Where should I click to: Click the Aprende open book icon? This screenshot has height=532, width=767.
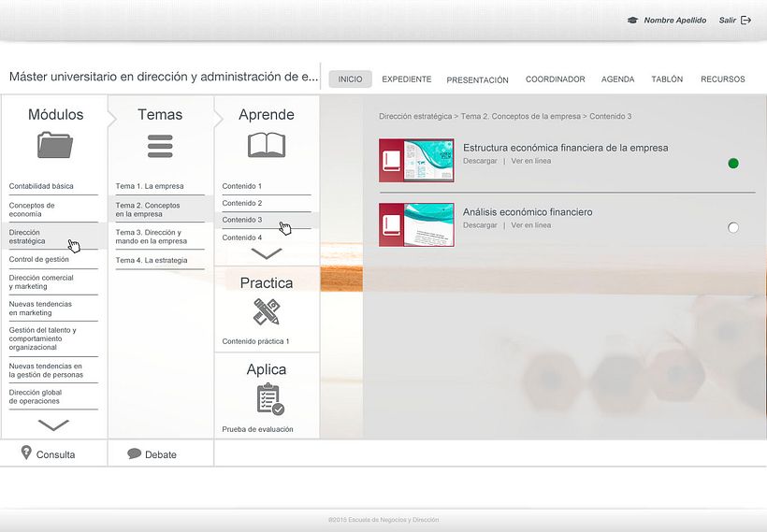[266, 145]
